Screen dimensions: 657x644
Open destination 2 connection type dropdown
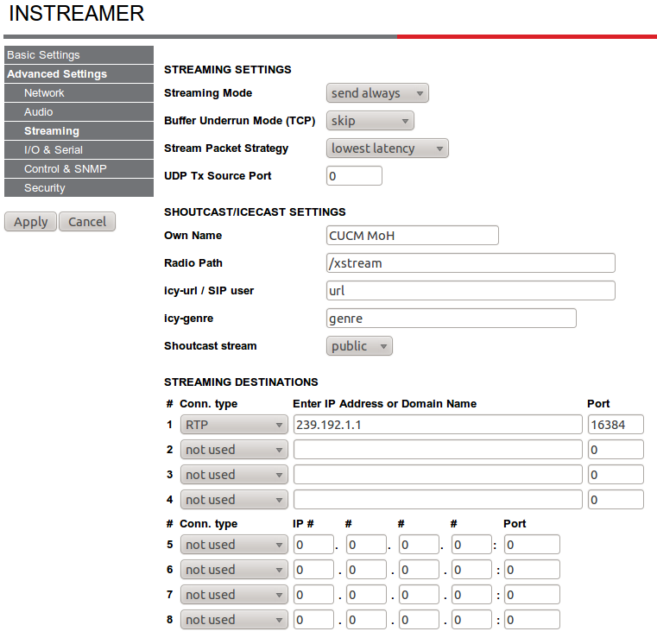click(233, 450)
